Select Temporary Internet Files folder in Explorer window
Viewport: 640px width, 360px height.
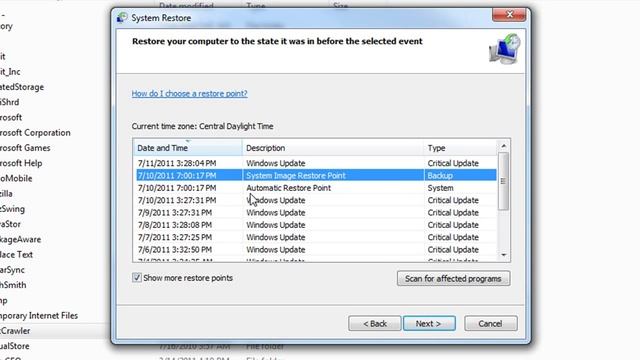[39, 316]
